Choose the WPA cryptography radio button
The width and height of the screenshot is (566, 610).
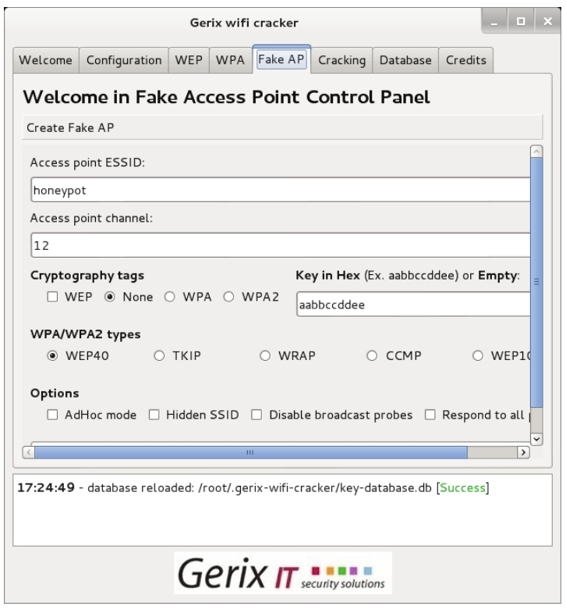[170, 297]
